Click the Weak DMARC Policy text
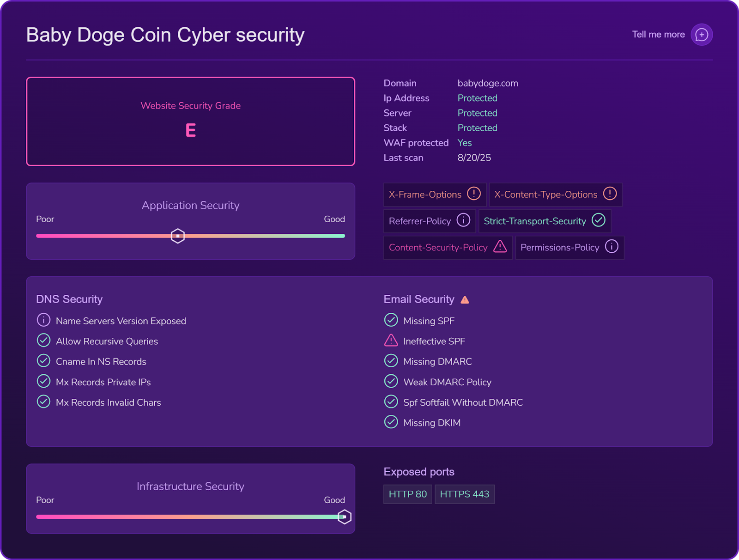This screenshot has height=560, width=739. [x=448, y=382]
